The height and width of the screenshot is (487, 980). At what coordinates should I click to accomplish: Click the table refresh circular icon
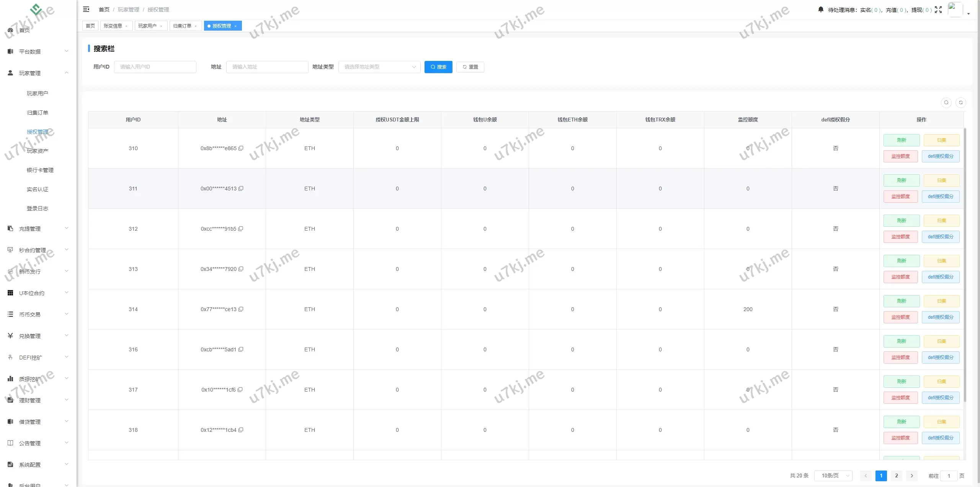(x=960, y=102)
